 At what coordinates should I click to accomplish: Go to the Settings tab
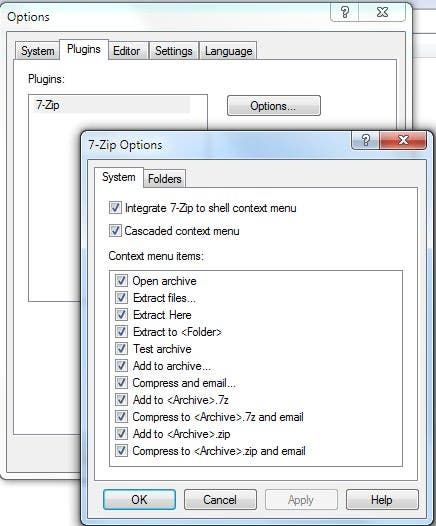173,51
